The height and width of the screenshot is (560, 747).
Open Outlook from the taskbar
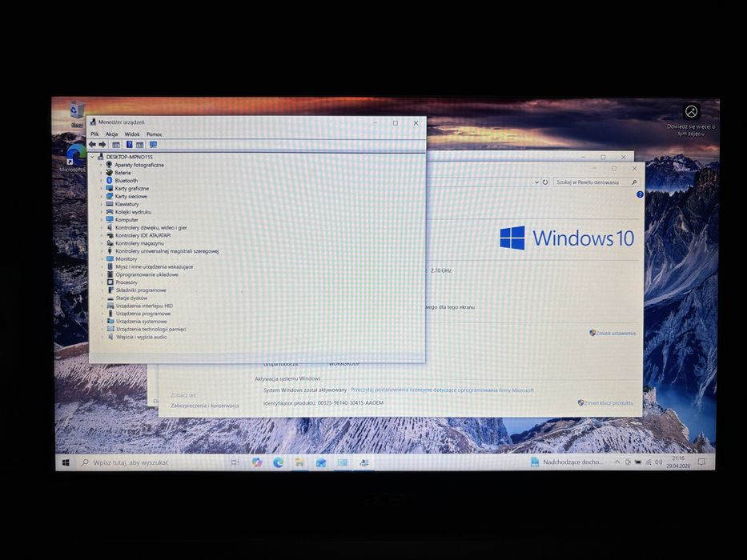pyautogui.click(x=321, y=462)
